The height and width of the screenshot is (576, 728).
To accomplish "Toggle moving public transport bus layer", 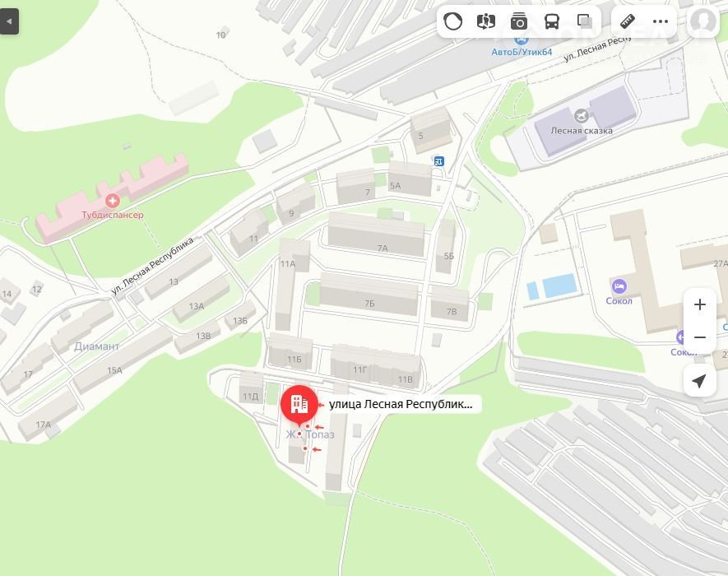I will (x=552, y=21).
